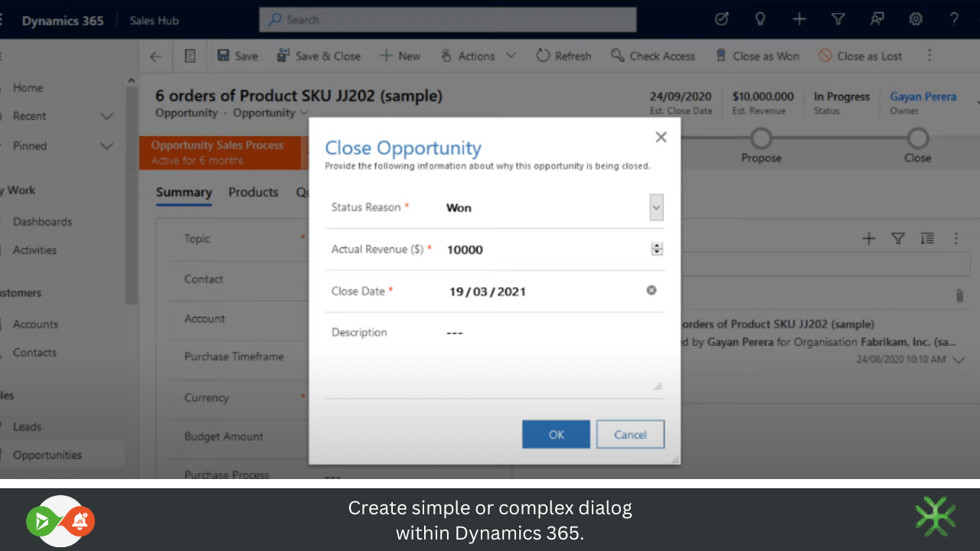Screen dimensions: 980x551
Task: Click the Dynamics 365 title
Action: [x=63, y=21]
